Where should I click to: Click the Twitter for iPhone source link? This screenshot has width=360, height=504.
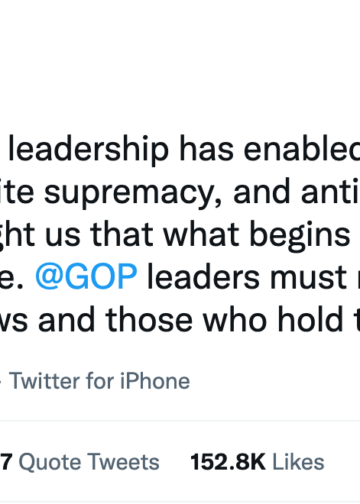coord(99,381)
